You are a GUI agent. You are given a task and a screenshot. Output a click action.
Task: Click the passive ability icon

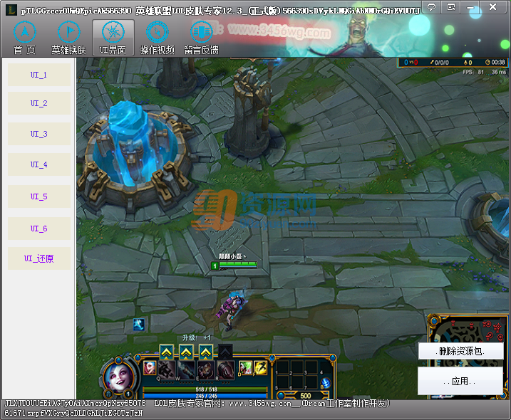click(x=150, y=368)
